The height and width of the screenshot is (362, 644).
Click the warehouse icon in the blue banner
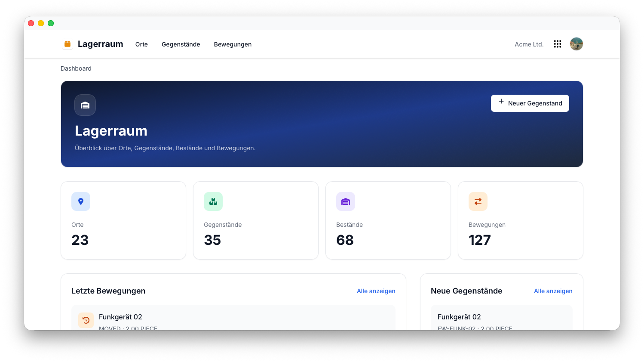85,105
